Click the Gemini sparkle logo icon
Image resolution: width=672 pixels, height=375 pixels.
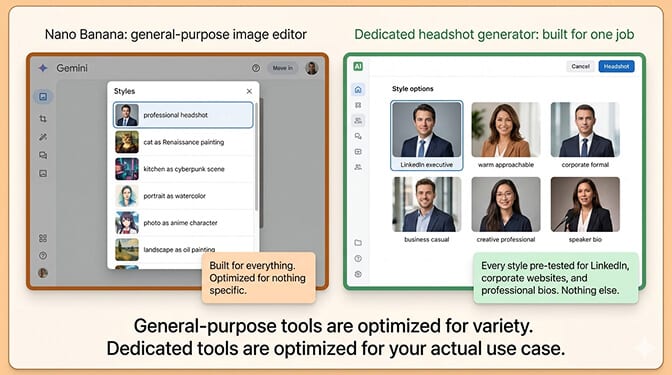[x=43, y=68]
